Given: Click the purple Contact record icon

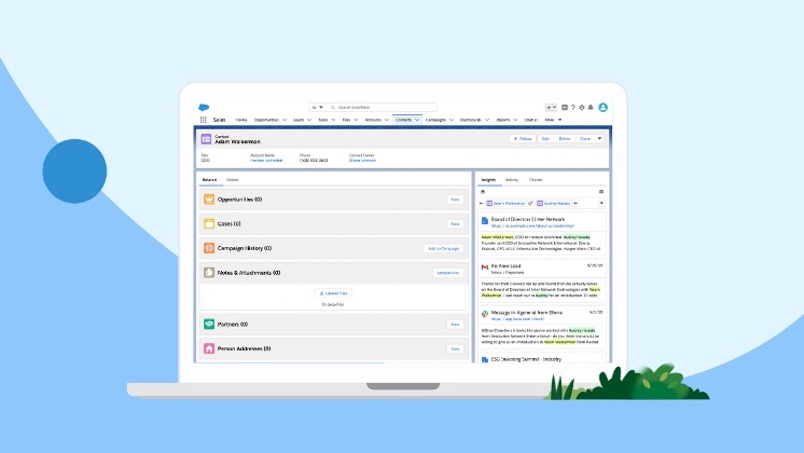Looking at the screenshot, I should [206, 139].
